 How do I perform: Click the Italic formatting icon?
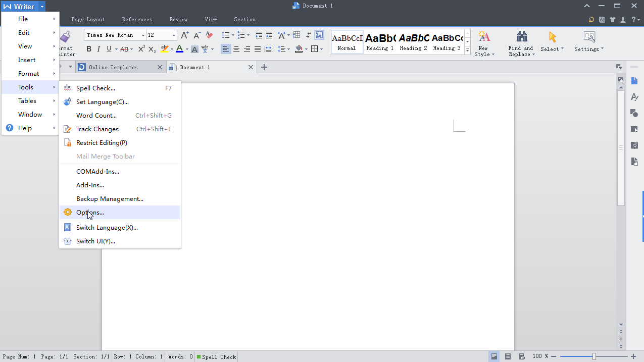click(98, 49)
